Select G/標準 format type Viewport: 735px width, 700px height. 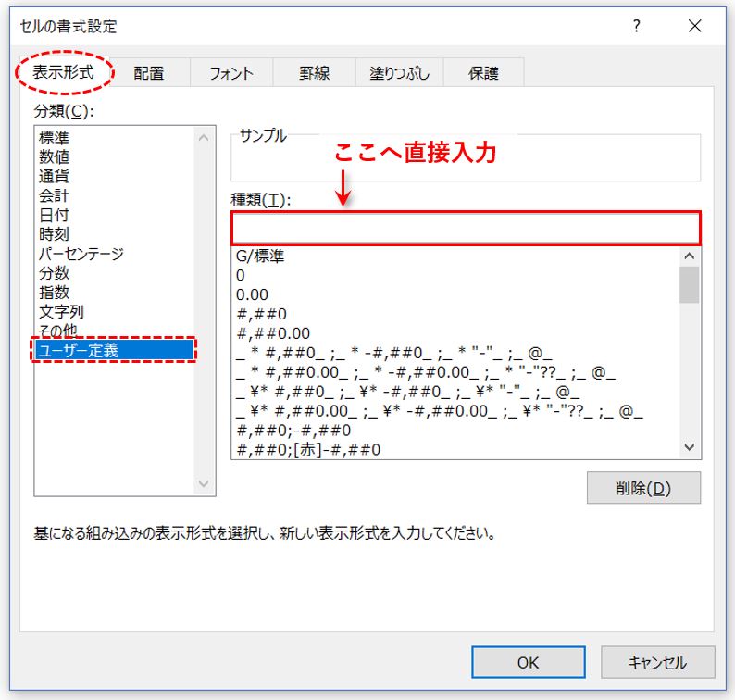pos(455,256)
